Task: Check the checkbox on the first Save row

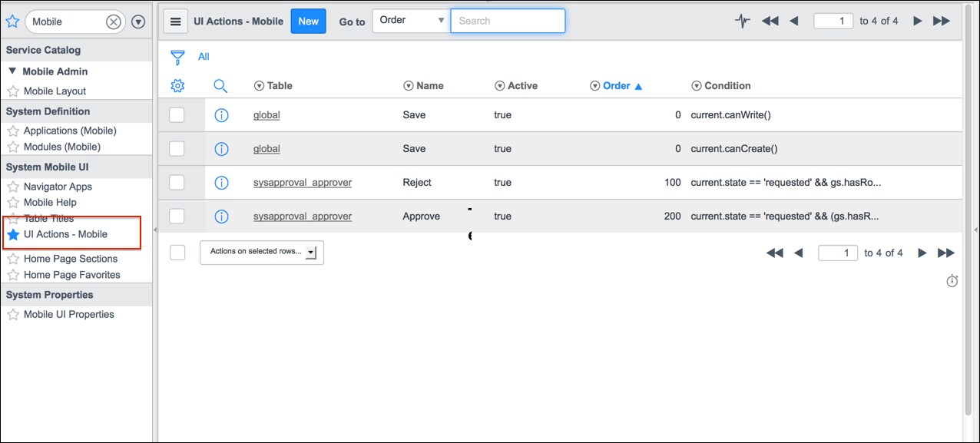Action: pyautogui.click(x=177, y=114)
